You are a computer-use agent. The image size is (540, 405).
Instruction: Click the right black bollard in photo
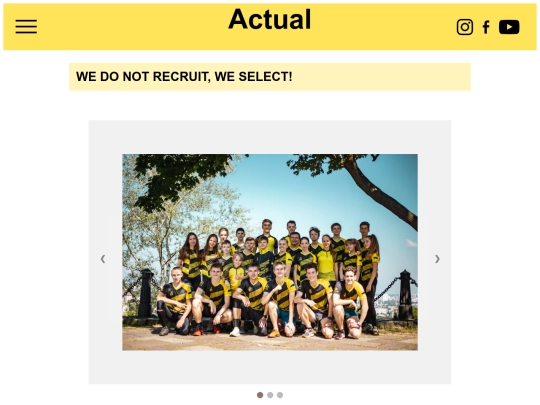405,295
